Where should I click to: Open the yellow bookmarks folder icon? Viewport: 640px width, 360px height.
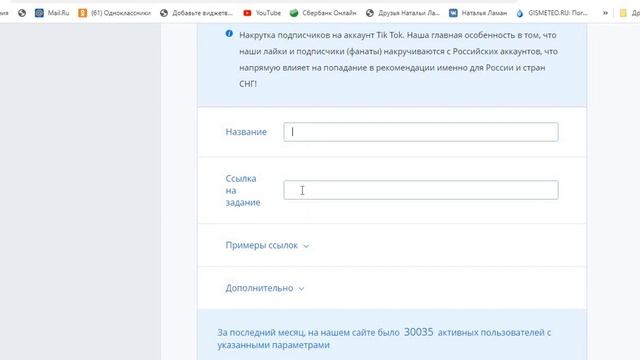tap(623, 13)
